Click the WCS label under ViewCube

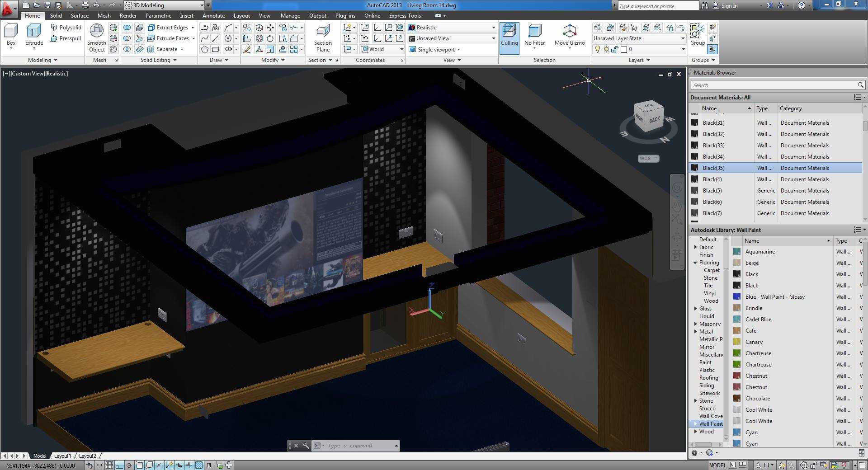click(x=648, y=159)
